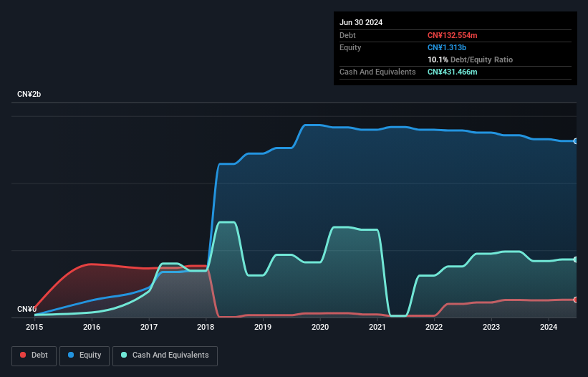The width and height of the screenshot is (588, 377).
Task: Toggle the Debt legend button
Action: click(34, 355)
